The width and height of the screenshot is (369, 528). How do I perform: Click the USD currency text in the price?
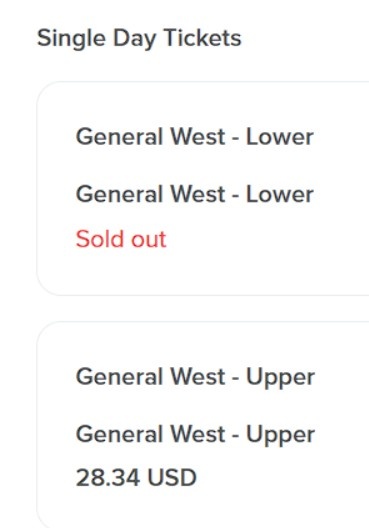[x=172, y=477]
